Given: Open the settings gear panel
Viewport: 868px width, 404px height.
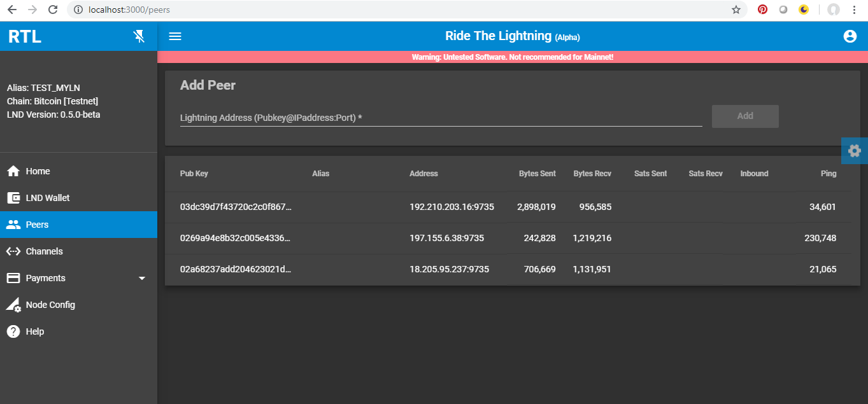Looking at the screenshot, I should tap(855, 151).
